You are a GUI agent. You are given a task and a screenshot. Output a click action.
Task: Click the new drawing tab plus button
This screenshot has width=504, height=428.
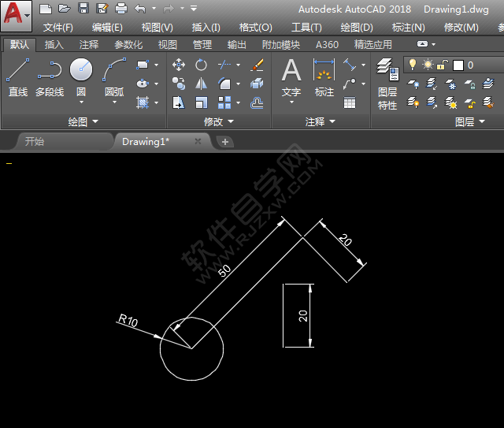(x=225, y=142)
